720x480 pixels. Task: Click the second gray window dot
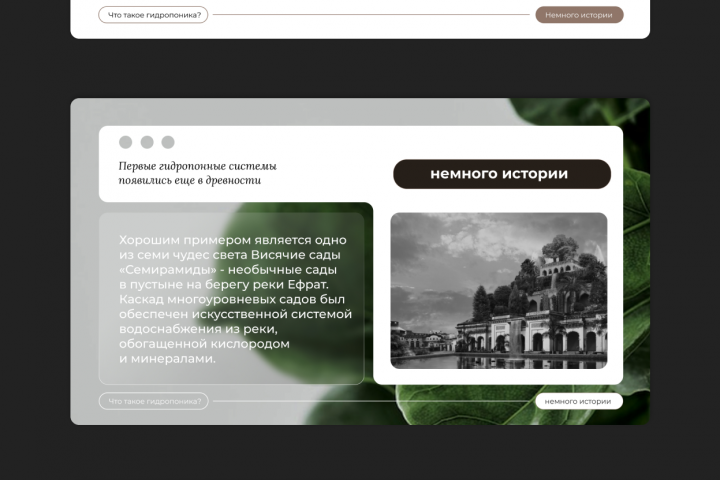pos(147,142)
